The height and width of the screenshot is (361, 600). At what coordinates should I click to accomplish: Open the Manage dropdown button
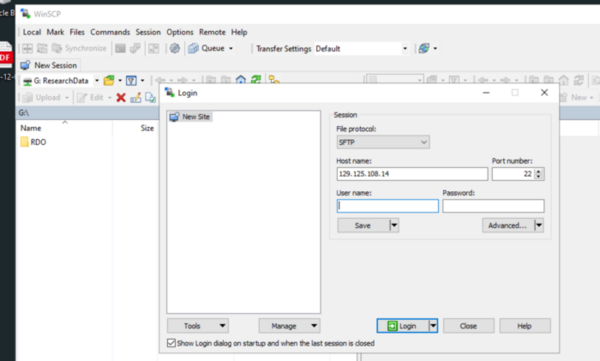tap(289, 326)
